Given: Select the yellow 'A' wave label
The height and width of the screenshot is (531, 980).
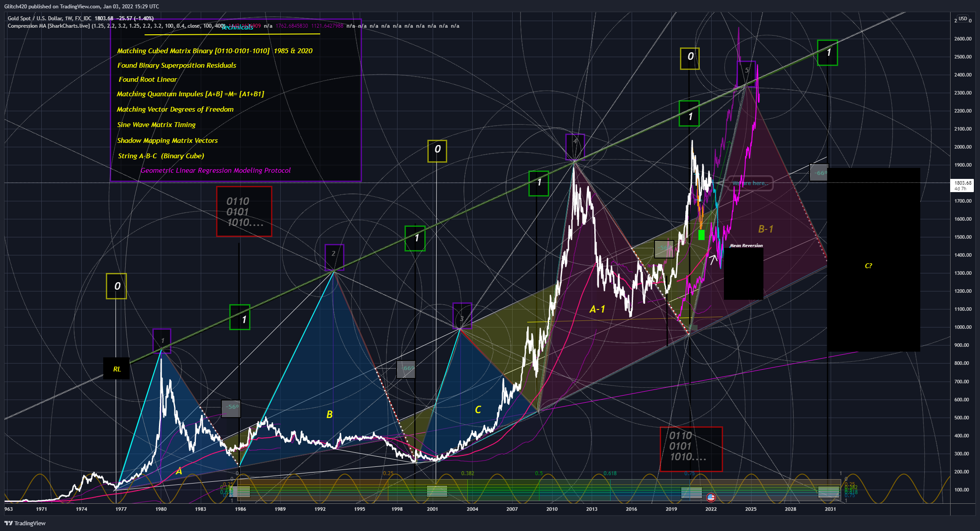Looking at the screenshot, I should click(x=179, y=471).
